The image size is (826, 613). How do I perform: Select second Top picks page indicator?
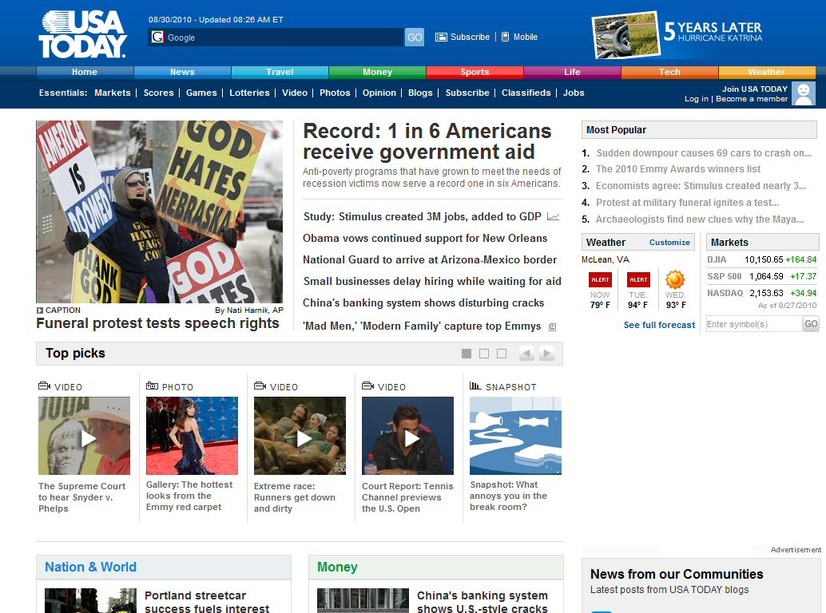click(x=484, y=353)
